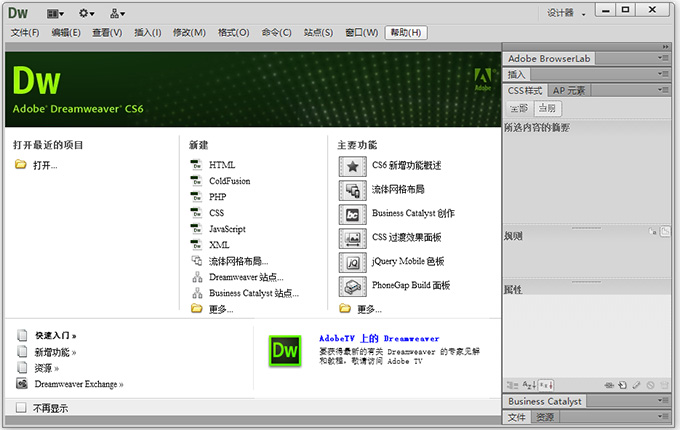This screenshot has width=680, height=430.
Task: Open Adobe BrowserLab panel options menu
Action: (663, 58)
